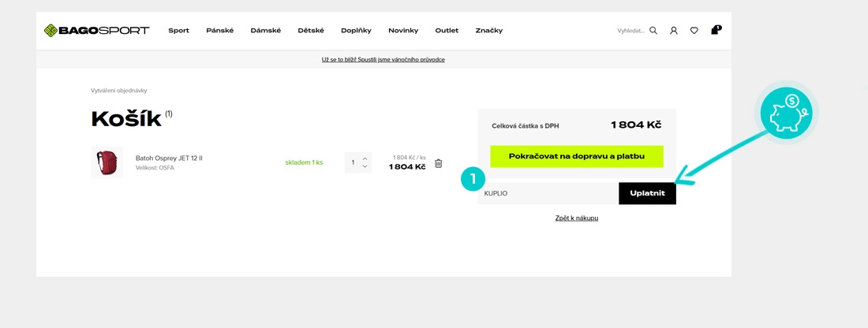
Task: Click the BagoSport logo
Action: pos(96,31)
